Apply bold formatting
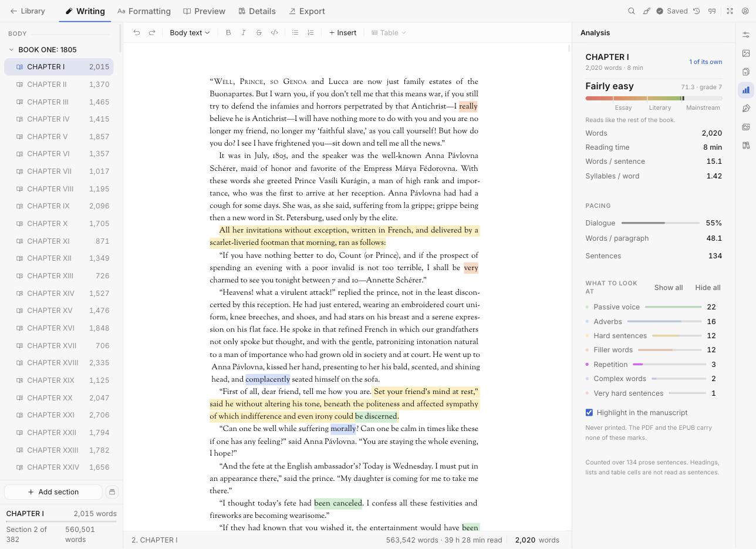The image size is (756, 549). pos(228,33)
